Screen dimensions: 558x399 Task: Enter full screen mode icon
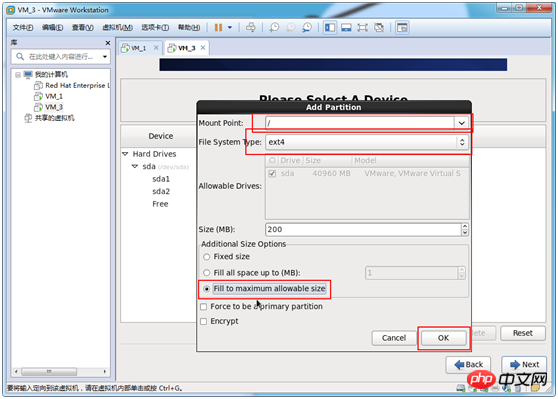coord(362,27)
